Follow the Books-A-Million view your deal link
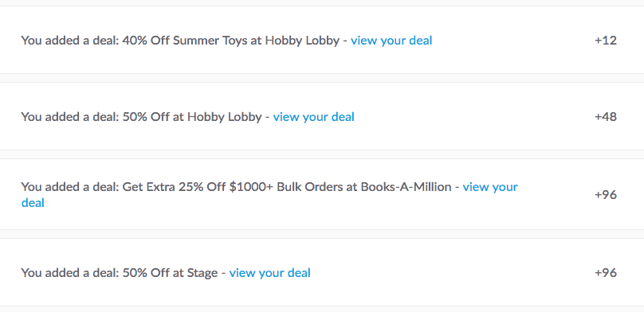Image resolution: width=644 pixels, height=312 pixels. (x=490, y=187)
